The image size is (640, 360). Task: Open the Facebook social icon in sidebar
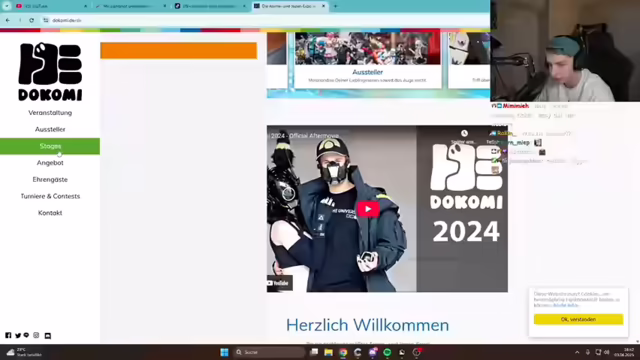pyautogui.click(x=8, y=335)
